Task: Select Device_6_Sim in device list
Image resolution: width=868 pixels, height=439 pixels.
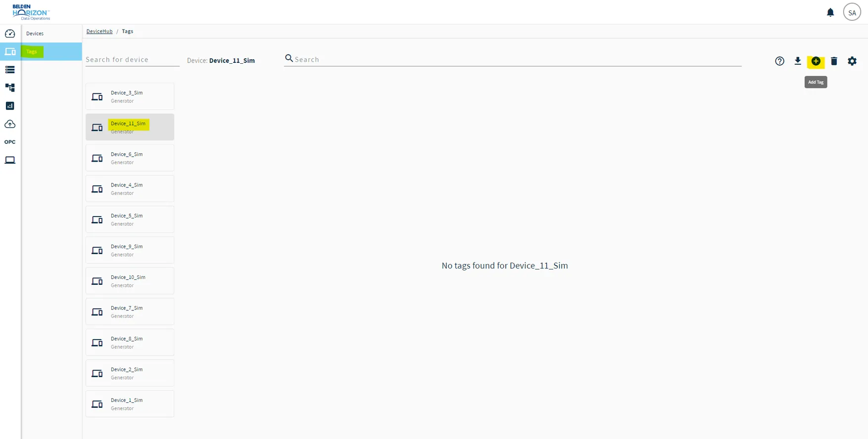Action: click(x=130, y=158)
